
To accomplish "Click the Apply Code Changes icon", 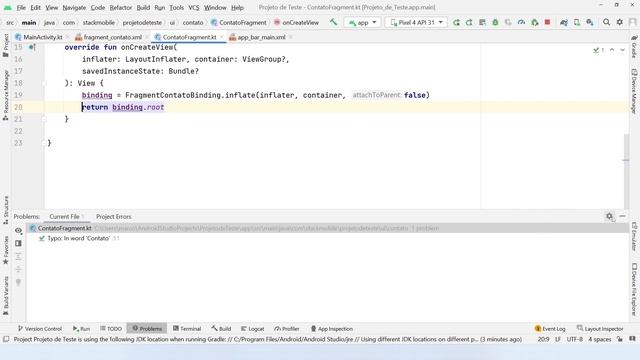I will click(482, 22).
